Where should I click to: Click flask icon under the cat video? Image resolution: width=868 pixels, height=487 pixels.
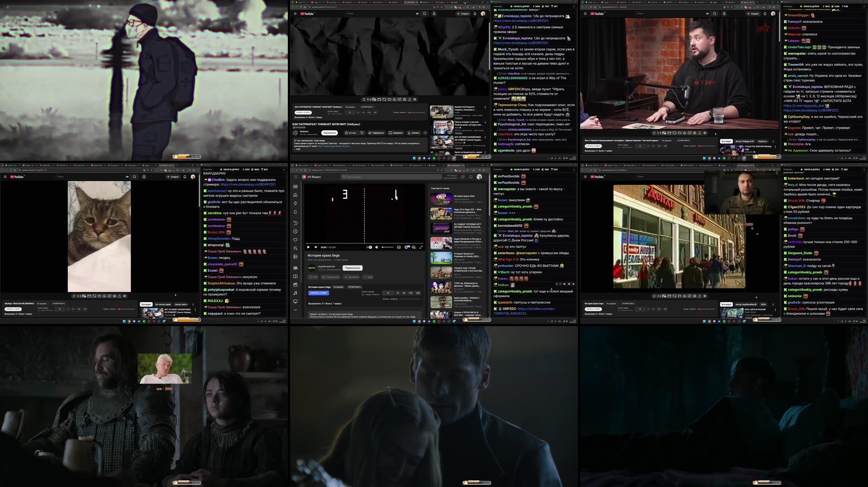pyautogui.click(x=120, y=296)
